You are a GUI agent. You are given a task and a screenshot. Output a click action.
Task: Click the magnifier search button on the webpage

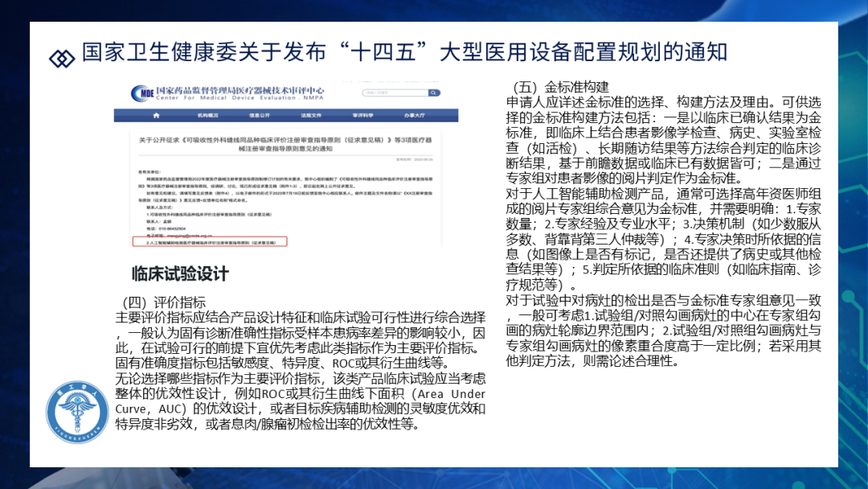tap(435, 93)
